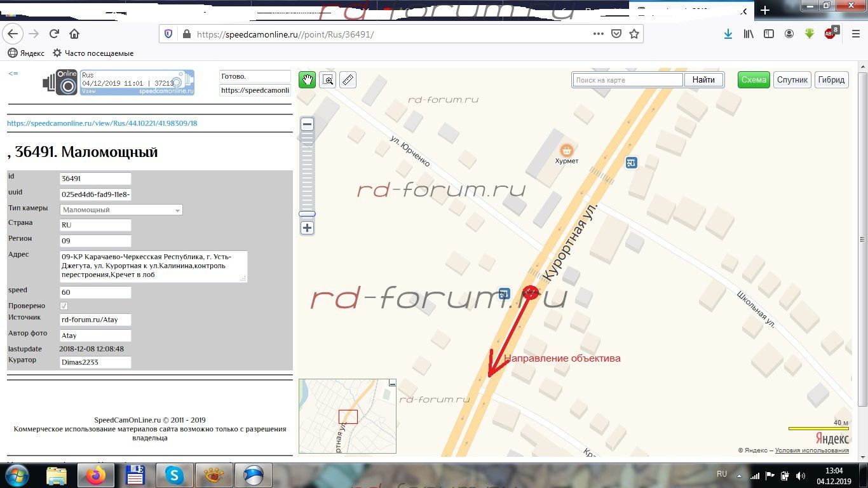Open the Firefox hamburger menu
The image size is (868, 488).
click(x=855, y=34)
